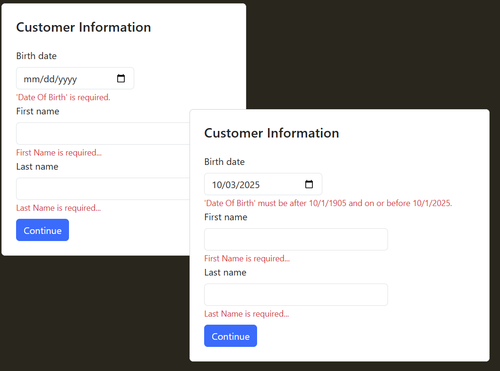Focus Last name field in back form
The image size is (500, 371).
[103, 189]
